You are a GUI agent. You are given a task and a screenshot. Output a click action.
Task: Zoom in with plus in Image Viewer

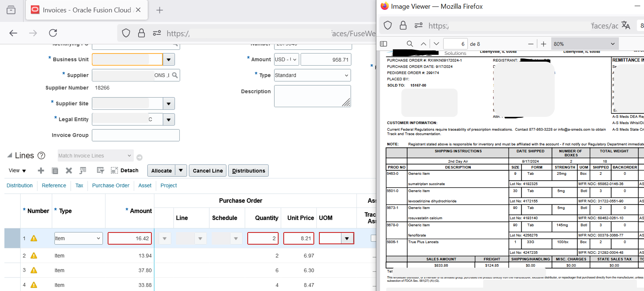(x=544, y=44)
